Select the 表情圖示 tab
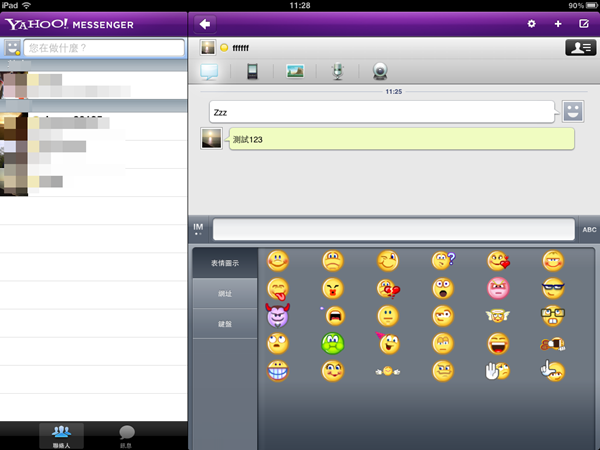The image size is (600, 450). tap(225, 263)
